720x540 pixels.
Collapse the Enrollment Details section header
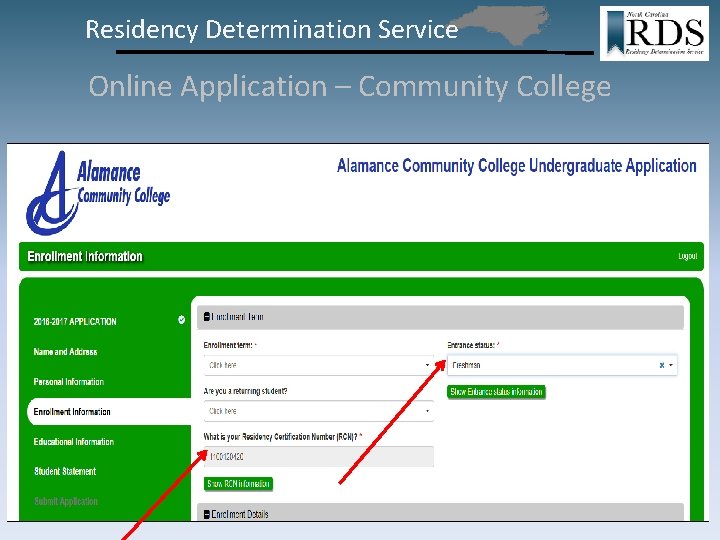(440, 512)
